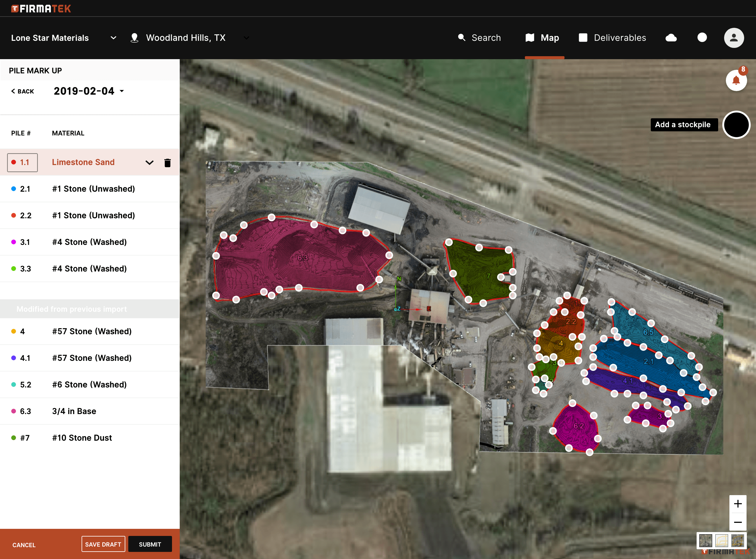Click the magenta color dot of pile 3.1
The width and height of the screenshot is (756, 559).
tap(14, 242)
